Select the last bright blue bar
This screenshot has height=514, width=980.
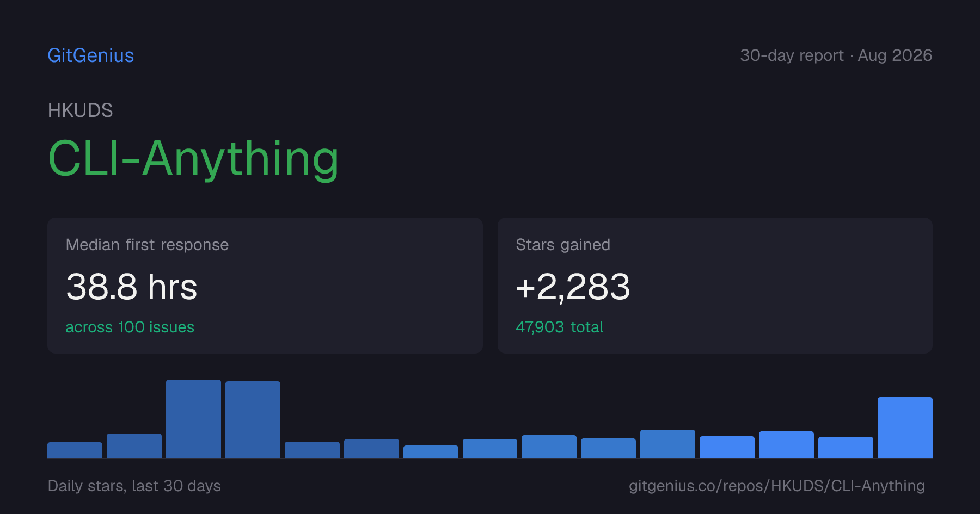click(x=905, y=428)
